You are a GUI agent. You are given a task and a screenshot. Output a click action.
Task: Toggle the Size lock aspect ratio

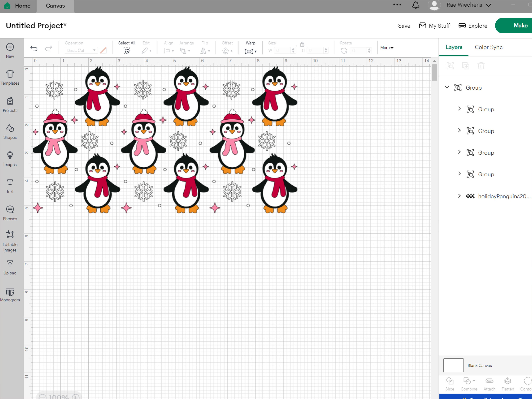(x=302, y=44)
